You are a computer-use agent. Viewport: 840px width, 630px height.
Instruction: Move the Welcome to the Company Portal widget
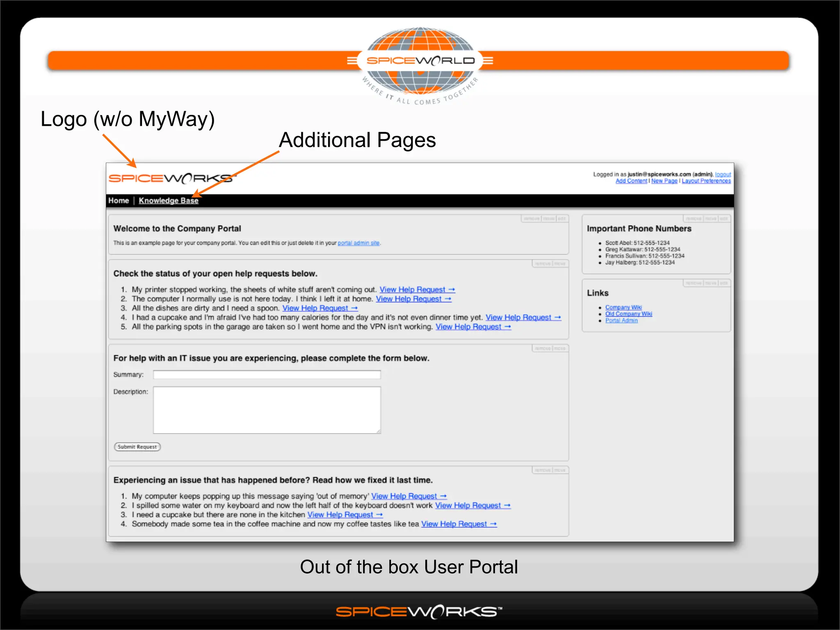pos(549,219)
